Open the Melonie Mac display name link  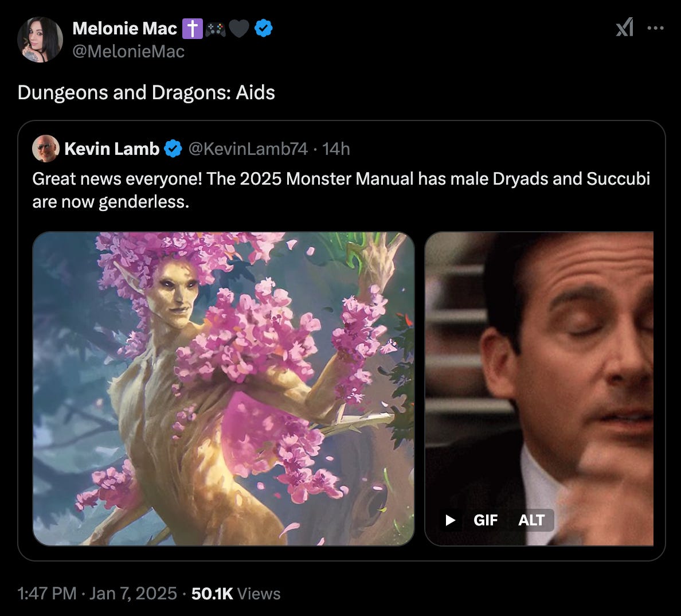point(124,28)
